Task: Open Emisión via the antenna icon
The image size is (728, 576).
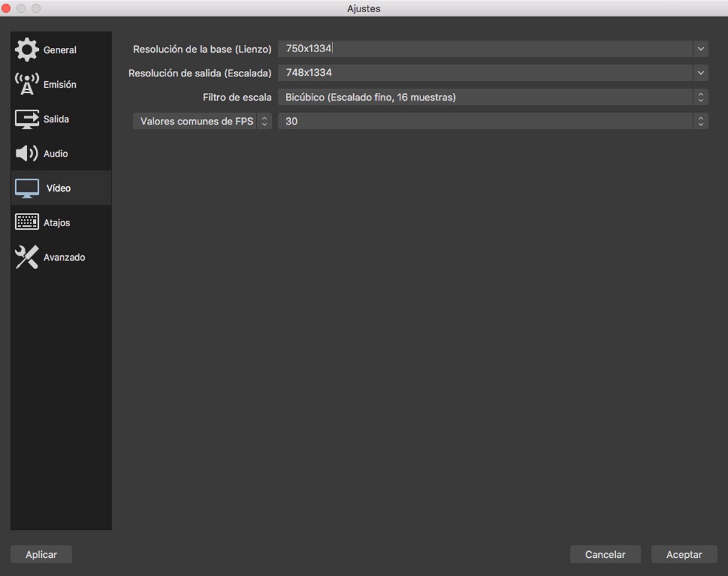Action: 27,84
